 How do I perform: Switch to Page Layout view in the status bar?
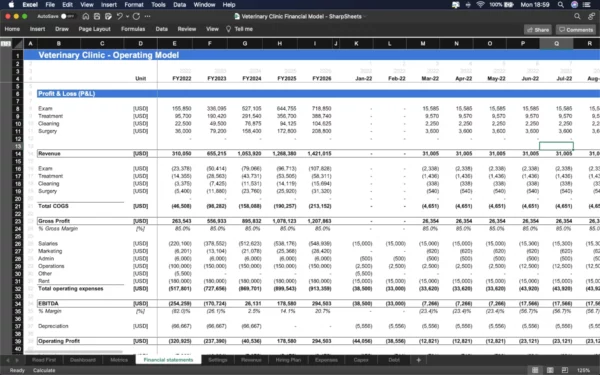(x=550, y=370)
